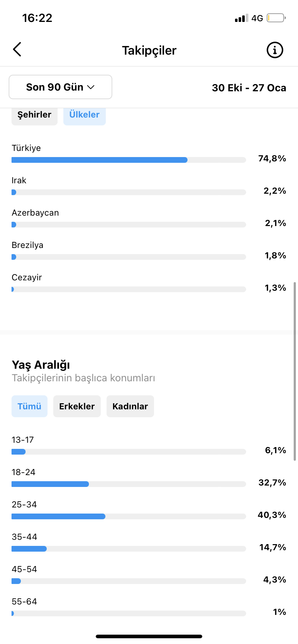Select the Tümü age filter

tap(30, 406)
